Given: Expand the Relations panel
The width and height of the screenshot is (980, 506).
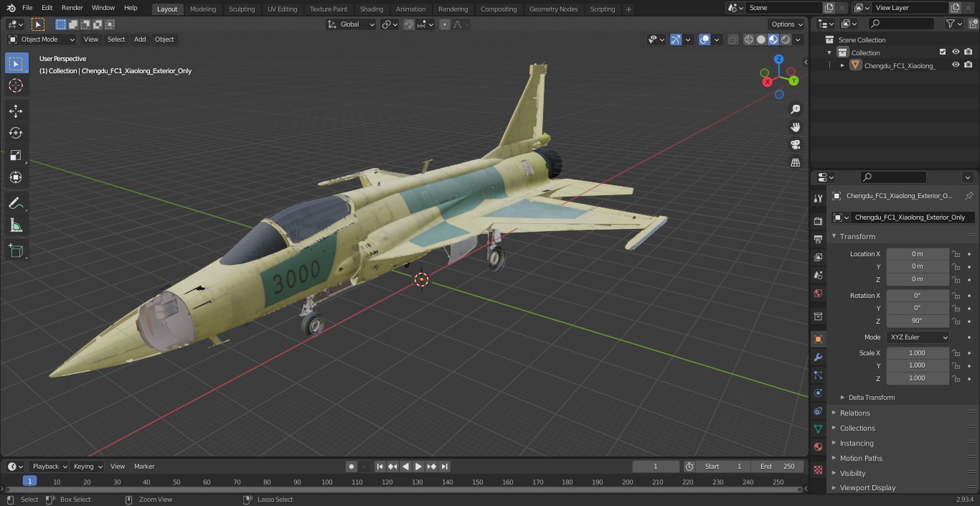Looking at the screenshot, I should point(854,413).
